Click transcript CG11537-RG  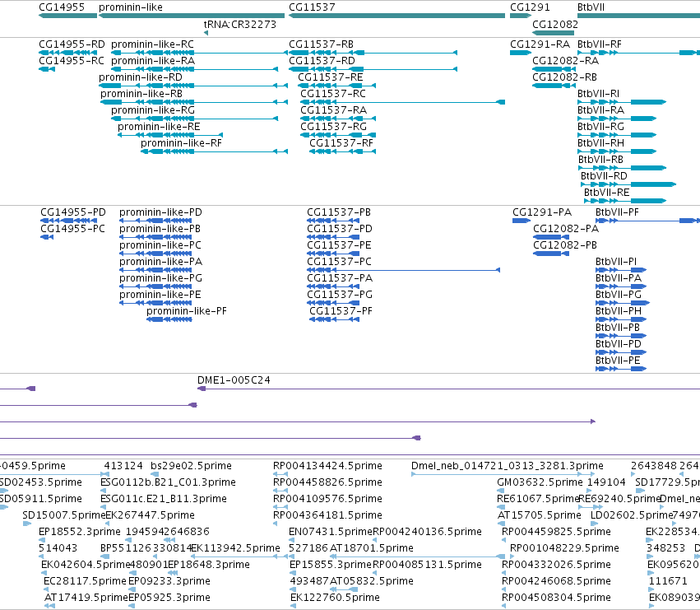pyautogui.click(x=333, y=127)
